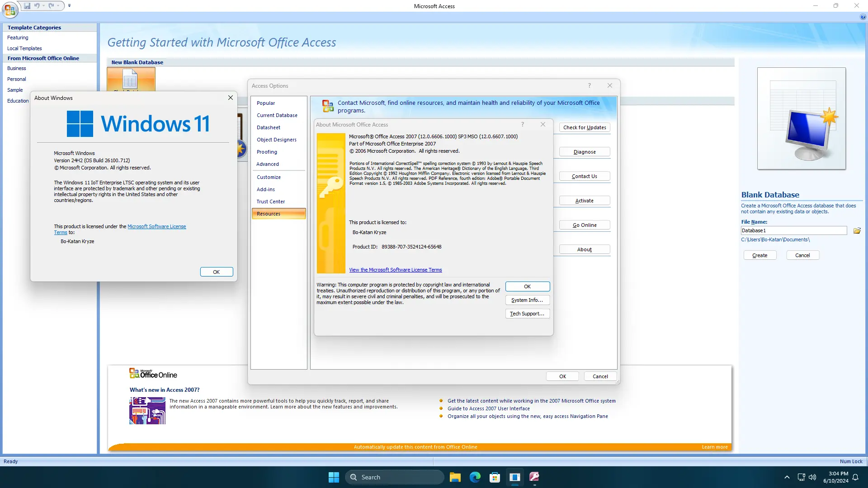
Task: Select the Current Database category
Action: [x=278, y=115]
